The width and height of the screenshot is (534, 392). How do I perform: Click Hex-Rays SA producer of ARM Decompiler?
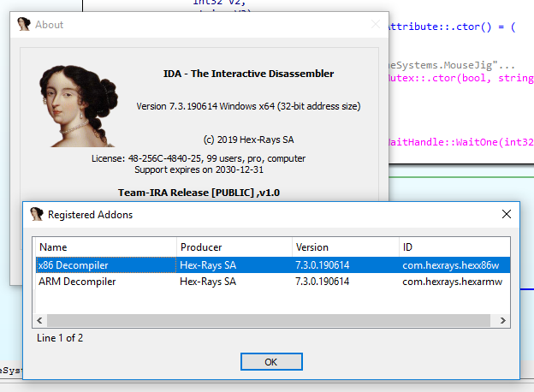208,282
